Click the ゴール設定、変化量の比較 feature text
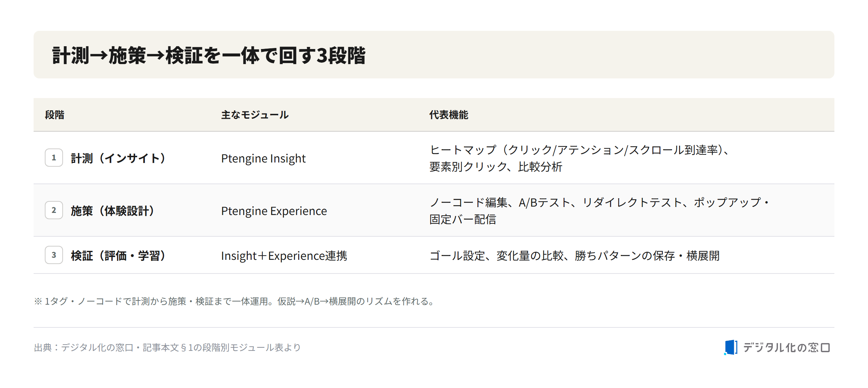Screen dimensions: 868x388 tap(574, 256)
